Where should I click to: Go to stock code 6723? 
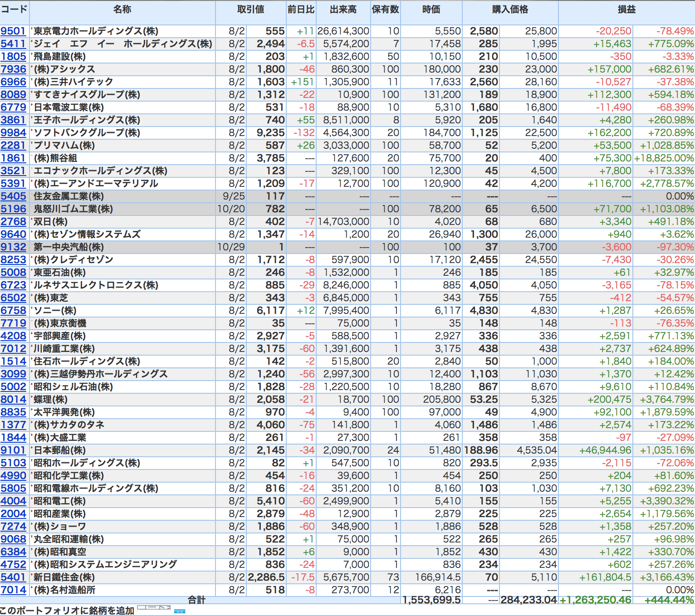[13, 285]
